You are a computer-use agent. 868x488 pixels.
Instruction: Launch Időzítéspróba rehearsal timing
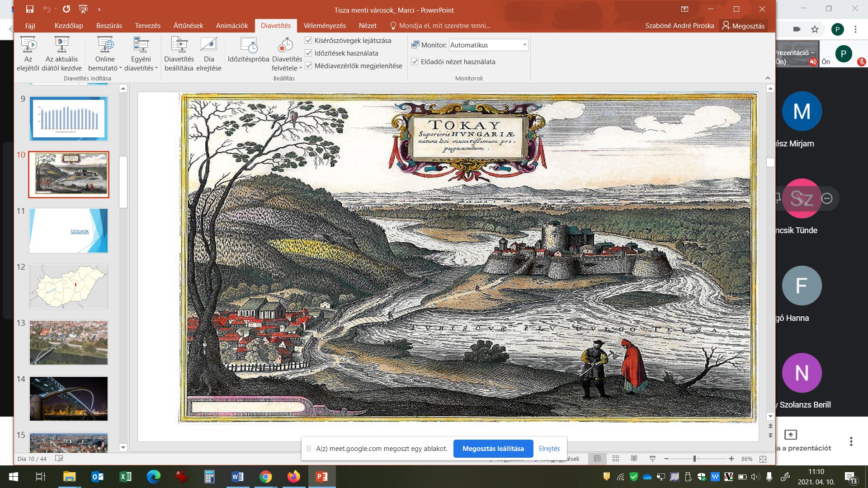(x=248, y=50)
